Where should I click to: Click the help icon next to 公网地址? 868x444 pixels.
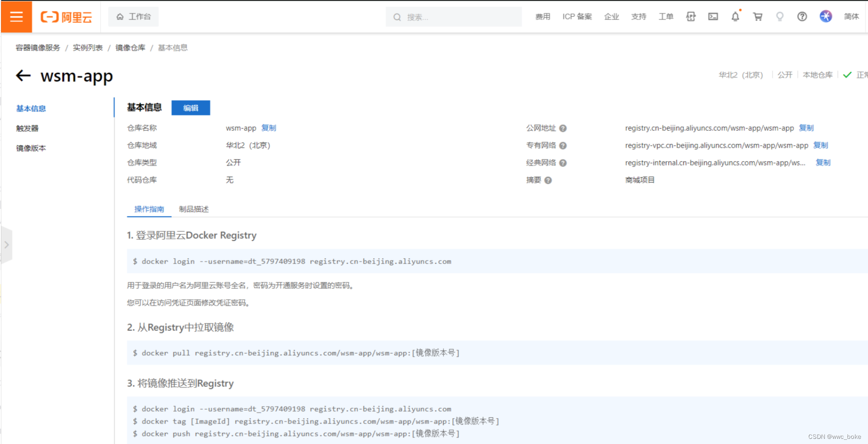[563, 128]
